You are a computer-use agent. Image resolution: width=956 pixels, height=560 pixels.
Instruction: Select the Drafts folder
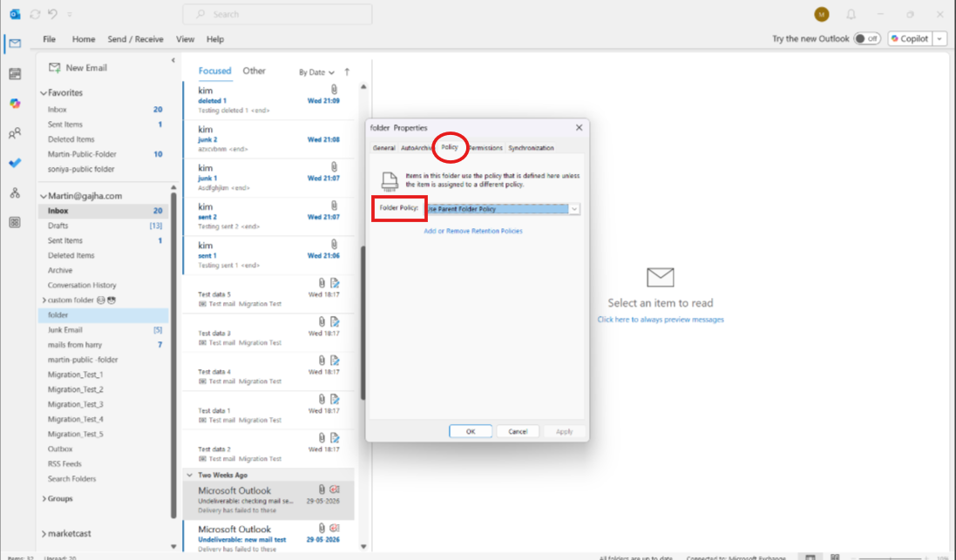click(x=104, y=226)
